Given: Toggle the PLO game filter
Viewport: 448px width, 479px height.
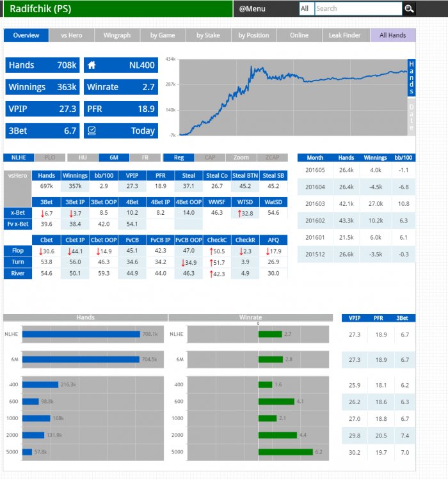Looking at the screenshot, I should pos(50,157).
